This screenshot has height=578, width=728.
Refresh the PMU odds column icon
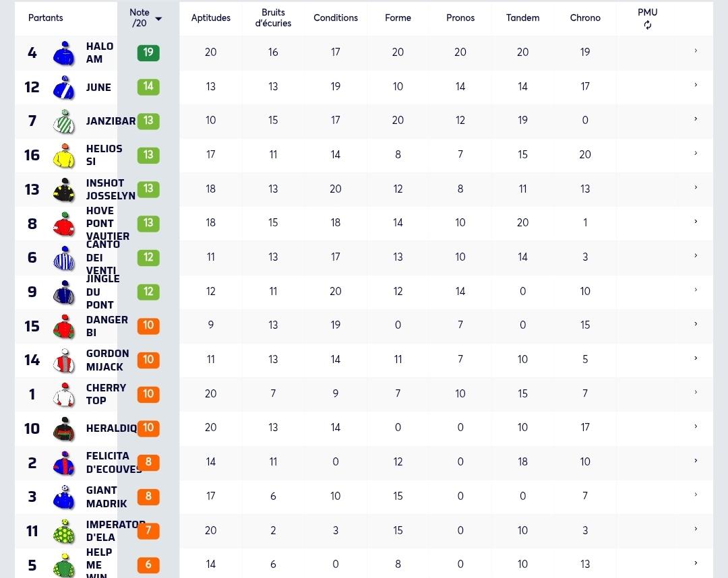pos(647,25)
